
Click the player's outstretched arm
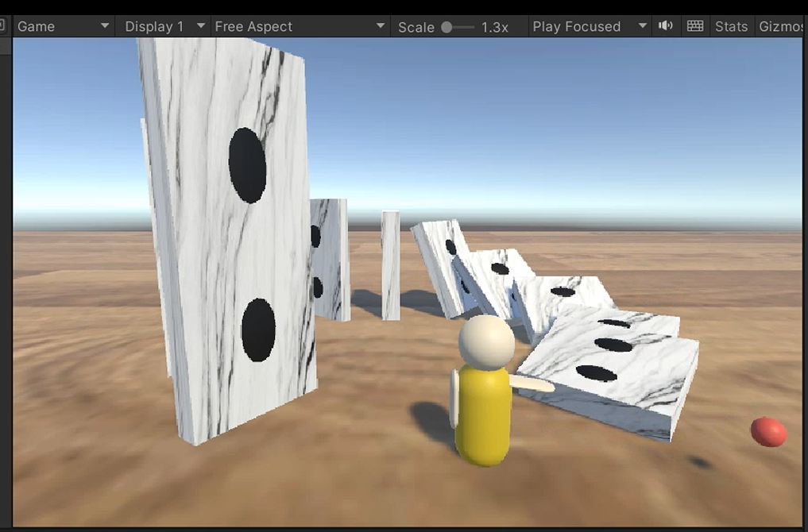click(531, 384)
